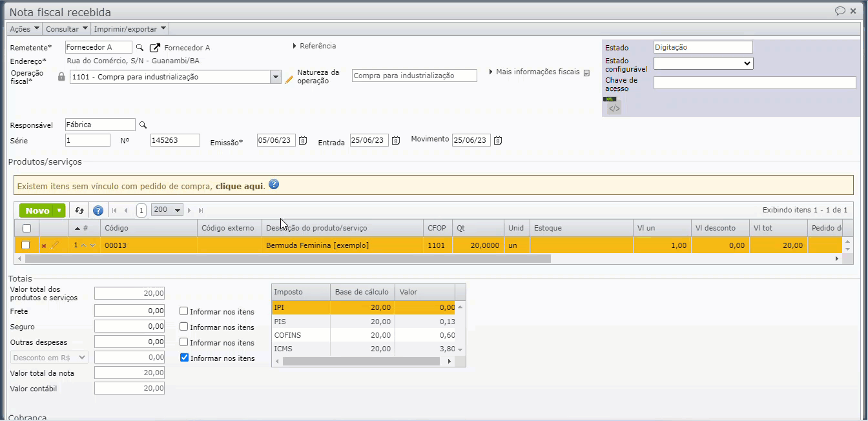The image size is (868, 421).
Task: Open the Fornecedor A external link icon
Action: 155,48
